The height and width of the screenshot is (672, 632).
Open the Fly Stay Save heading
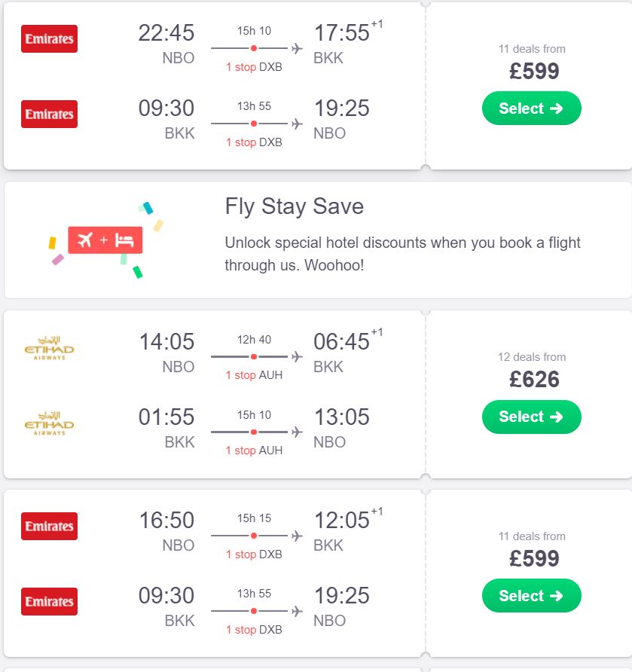coord(295,206)
